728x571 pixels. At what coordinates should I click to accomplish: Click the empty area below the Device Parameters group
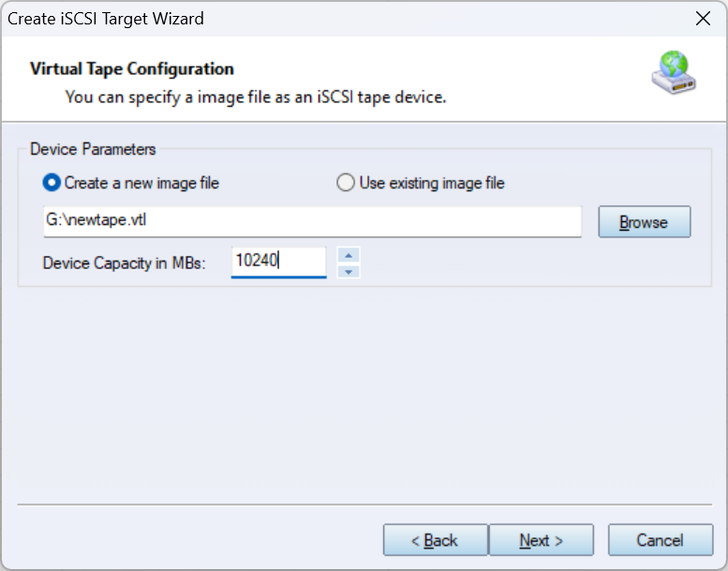tap(364, 394)
